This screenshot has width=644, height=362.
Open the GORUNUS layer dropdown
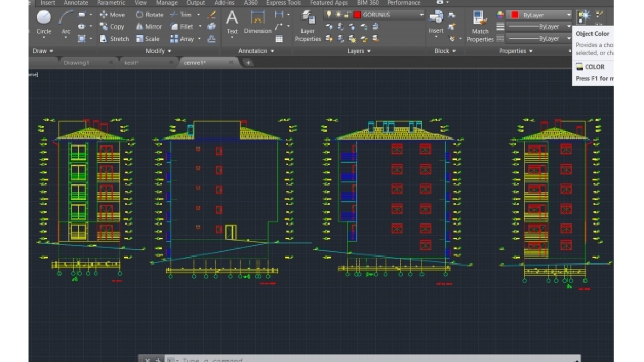pyautogui.click(x=421, y=14)
